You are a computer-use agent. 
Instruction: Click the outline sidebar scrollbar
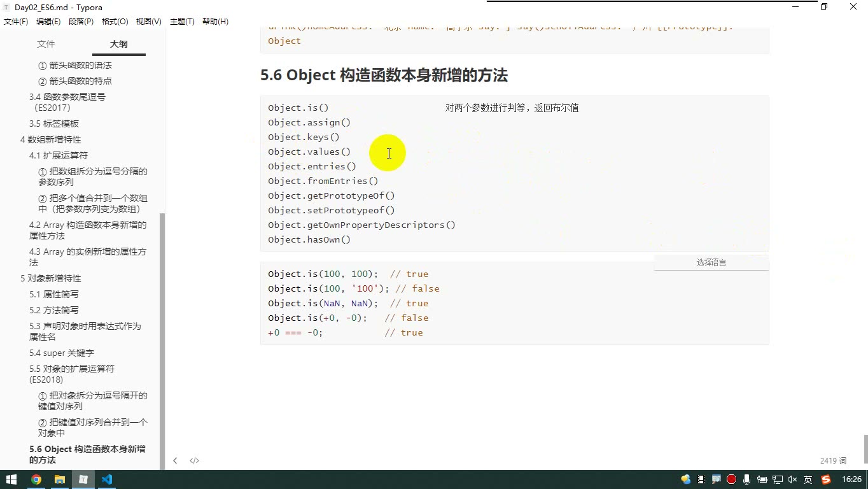pyautogui.click(x=162, y=341)
